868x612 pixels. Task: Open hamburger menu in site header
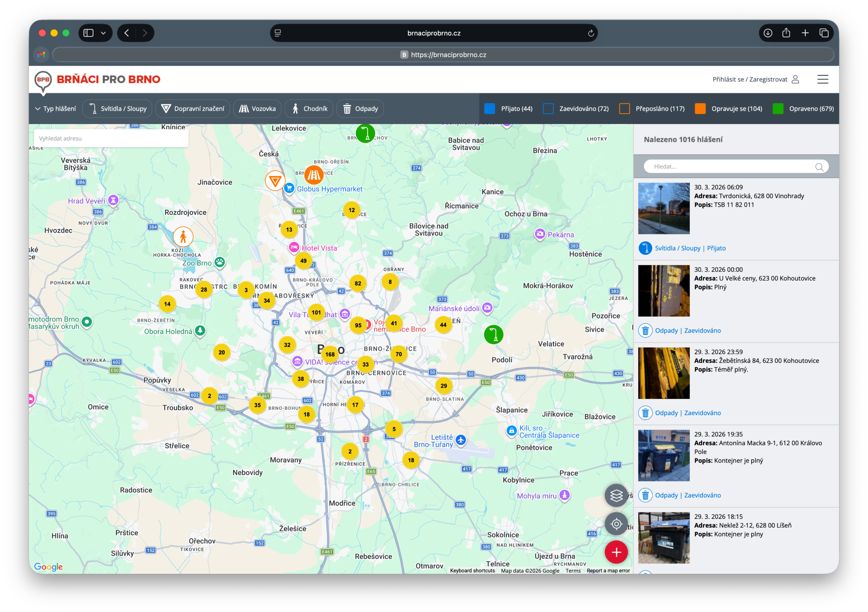click(x=822, y=79)
